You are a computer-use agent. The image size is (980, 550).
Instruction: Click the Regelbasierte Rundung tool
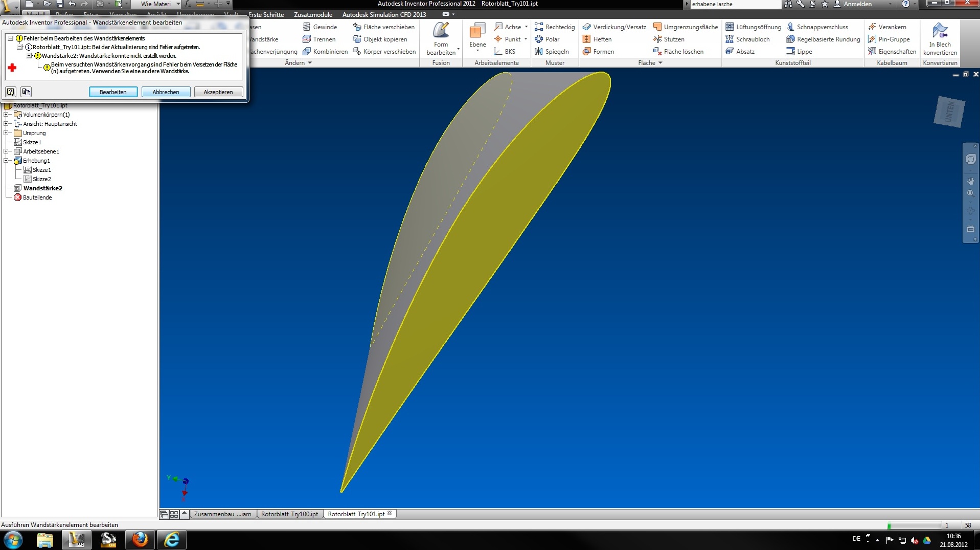824,39
